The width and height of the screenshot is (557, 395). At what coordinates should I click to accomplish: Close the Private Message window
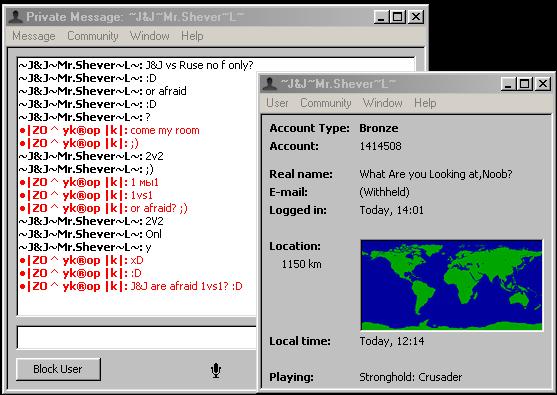click(416, 17)
